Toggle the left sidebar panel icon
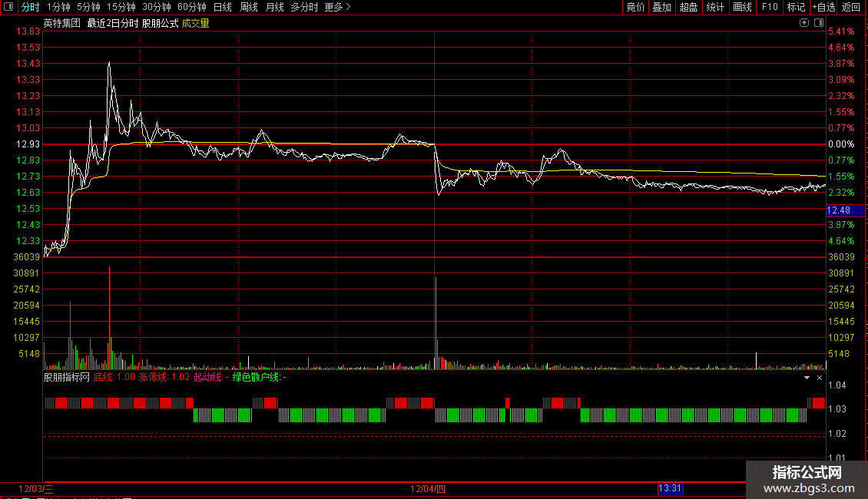The image size is (868, 499). click(x=8, y=7)
